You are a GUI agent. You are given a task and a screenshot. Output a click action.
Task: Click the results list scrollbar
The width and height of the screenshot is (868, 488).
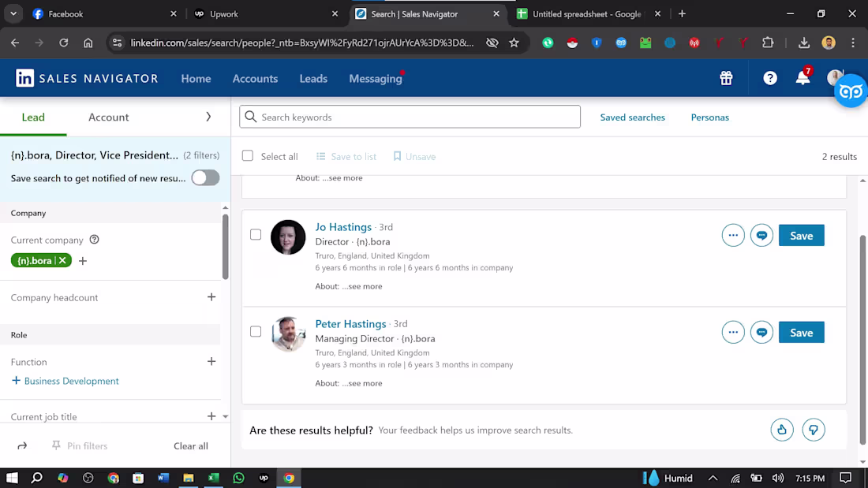click(x=862, y=339)
